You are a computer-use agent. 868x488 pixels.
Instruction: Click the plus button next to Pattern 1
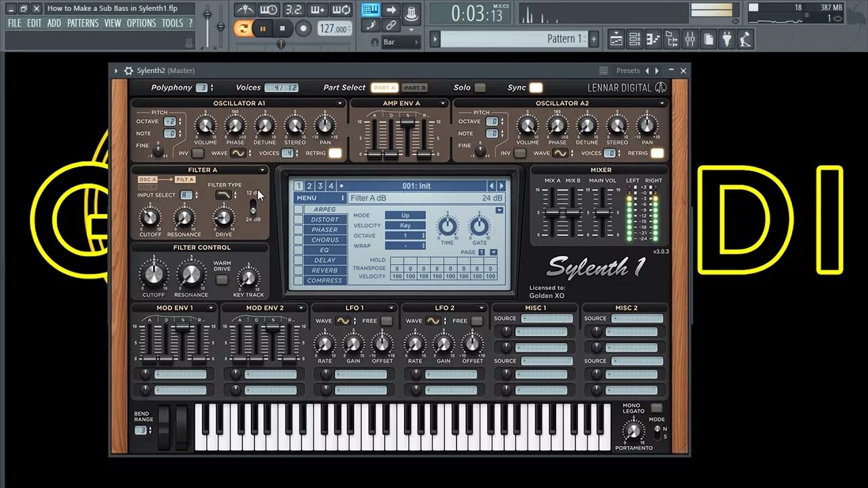[x=593, y=39]
